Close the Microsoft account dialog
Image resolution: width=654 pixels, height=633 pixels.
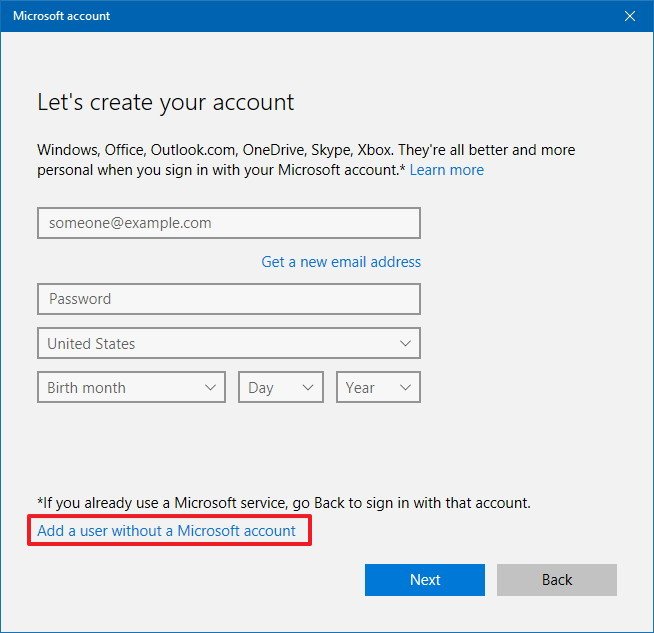pos(630,16)
